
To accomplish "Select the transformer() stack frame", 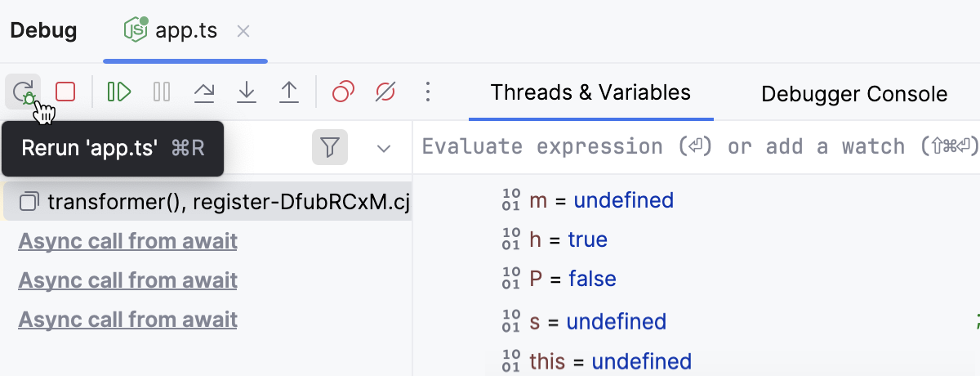I will 212,201.
